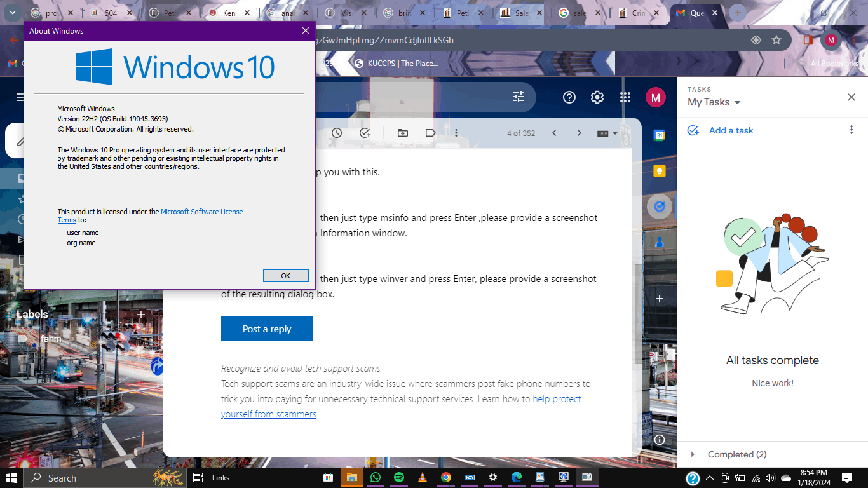Viewport: 868px width, 488px height.
Task: Open Tasks list options three-dot menu
Action: (851, 130)
